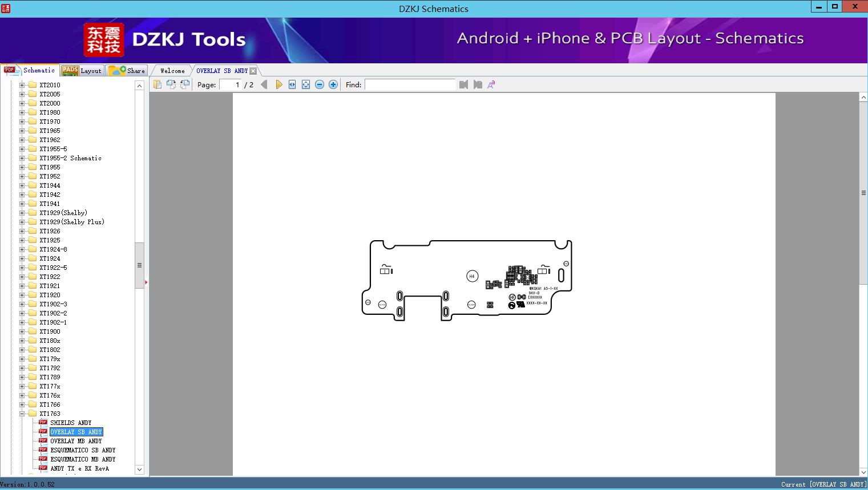Expand the XT1929(Shelby) folder
Image resolution: width=868 pixels, height=490 pixels.
pos(22,212)
